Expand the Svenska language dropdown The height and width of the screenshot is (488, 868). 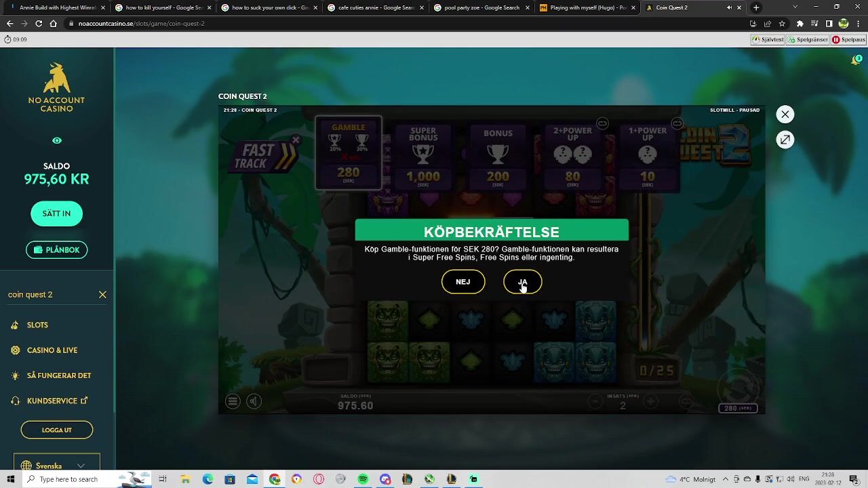(57, 466)
